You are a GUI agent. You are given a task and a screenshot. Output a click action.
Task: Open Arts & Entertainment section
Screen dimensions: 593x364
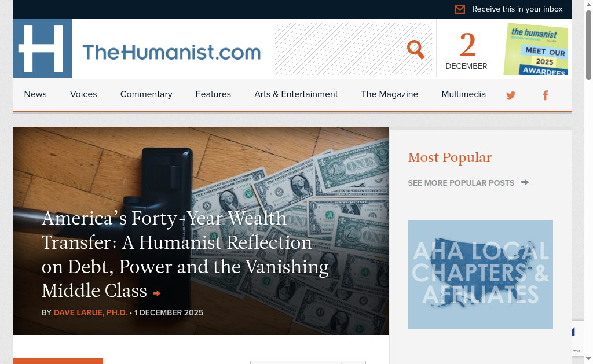(296, 94)
